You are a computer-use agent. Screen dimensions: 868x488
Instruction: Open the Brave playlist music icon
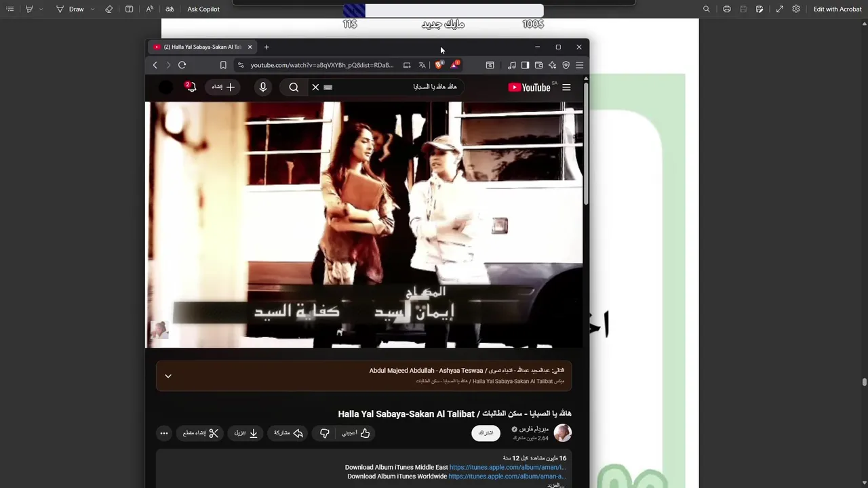512,65
